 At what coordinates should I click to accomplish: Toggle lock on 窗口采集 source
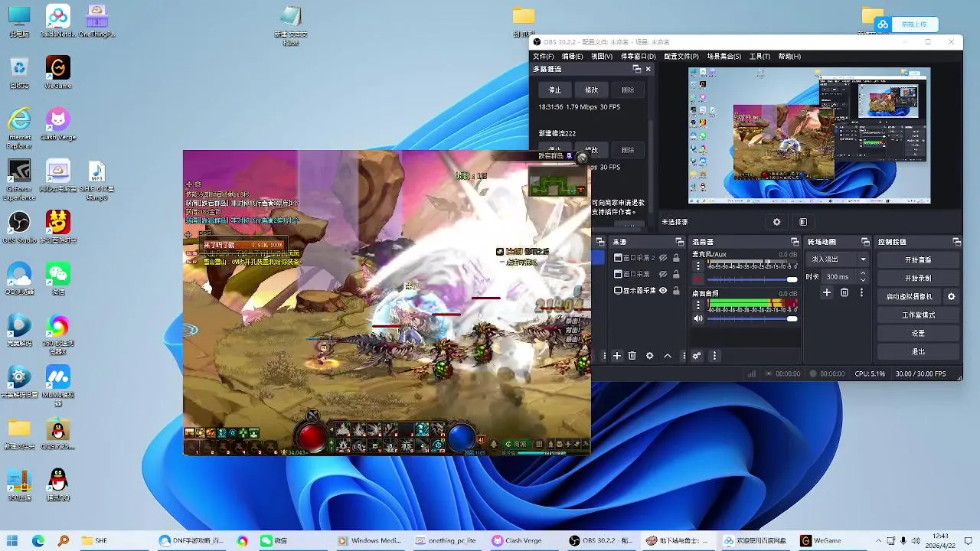(676, 274)
